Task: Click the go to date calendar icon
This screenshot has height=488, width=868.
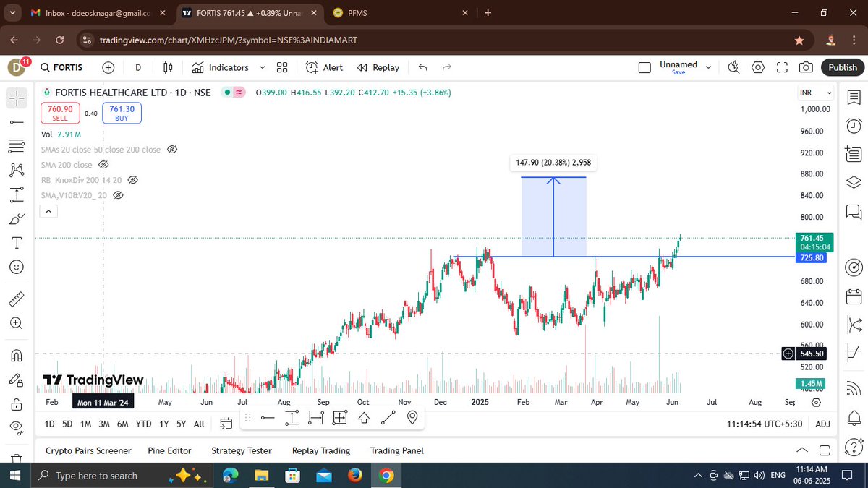Action: pos(226,424)
